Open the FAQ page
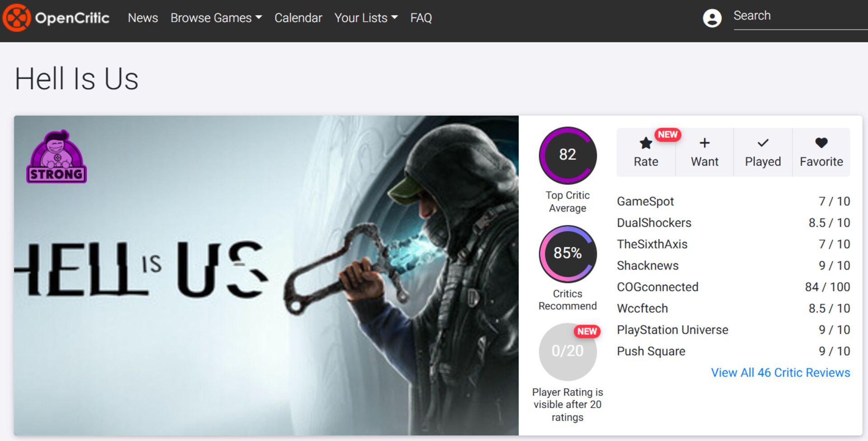Viewport: 868px width, 441px height. click(421, 18)
